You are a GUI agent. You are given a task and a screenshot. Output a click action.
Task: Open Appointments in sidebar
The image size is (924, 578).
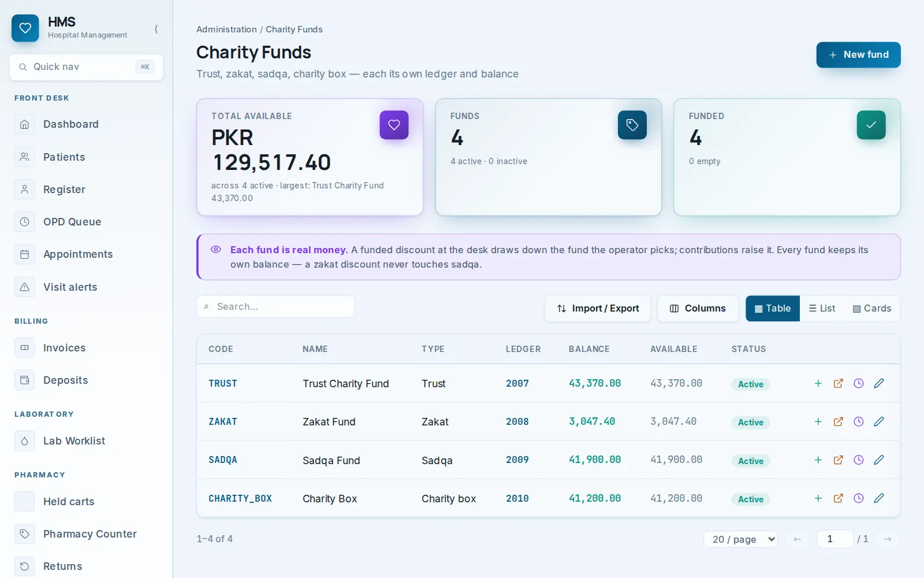[x=87, y=254]
